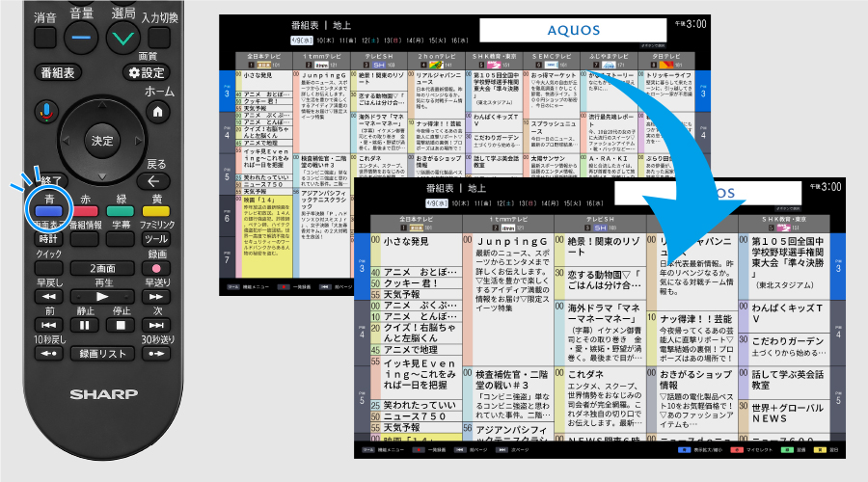Tap the up arrow on the D-pad

pyautogui.click(x=102, y=105)
